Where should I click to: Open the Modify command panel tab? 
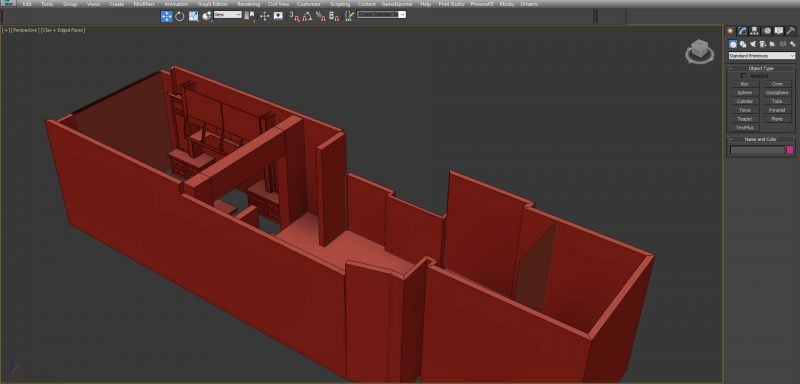(742, 31)
